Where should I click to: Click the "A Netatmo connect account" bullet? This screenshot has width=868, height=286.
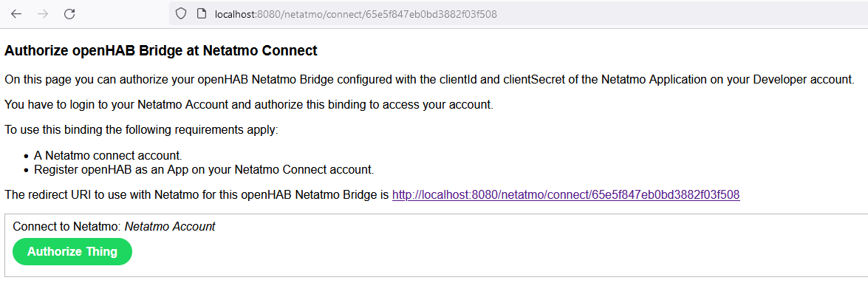click(x=108, y=157)
